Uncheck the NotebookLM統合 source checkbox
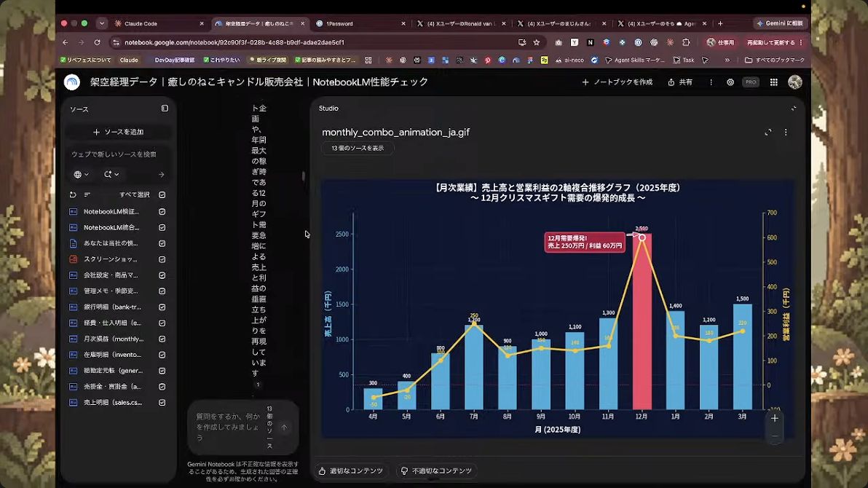The width and height of the screenshot is (868, 488). point(162,228)
